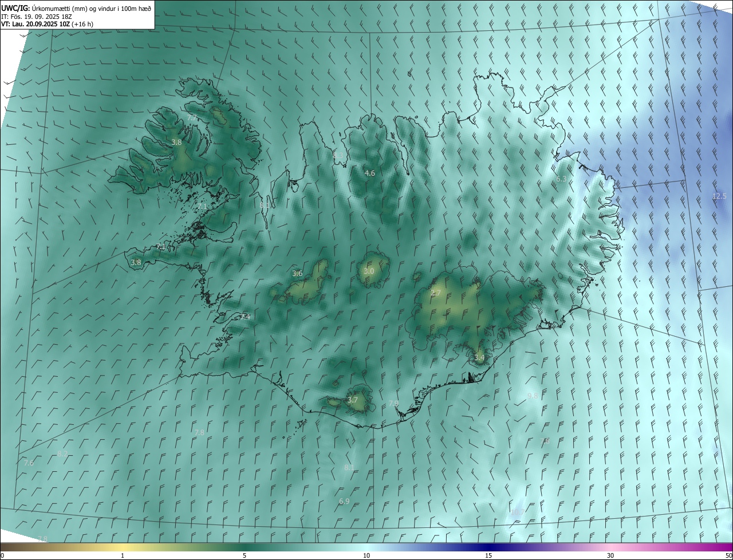Click the initialization time "IT: Fös. 19. 09. 2025 18Z"
The image size is (733, 560).
coord(37,17)
